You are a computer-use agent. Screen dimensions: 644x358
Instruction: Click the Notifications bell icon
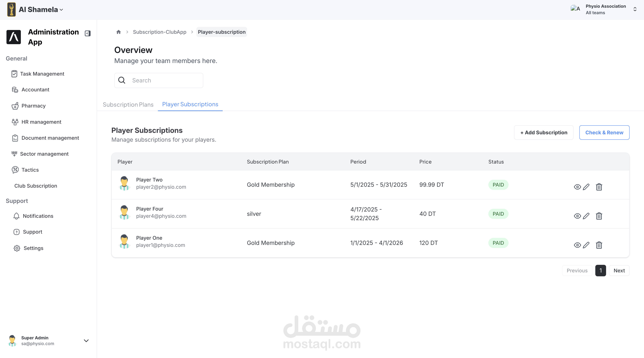(16, 216)
